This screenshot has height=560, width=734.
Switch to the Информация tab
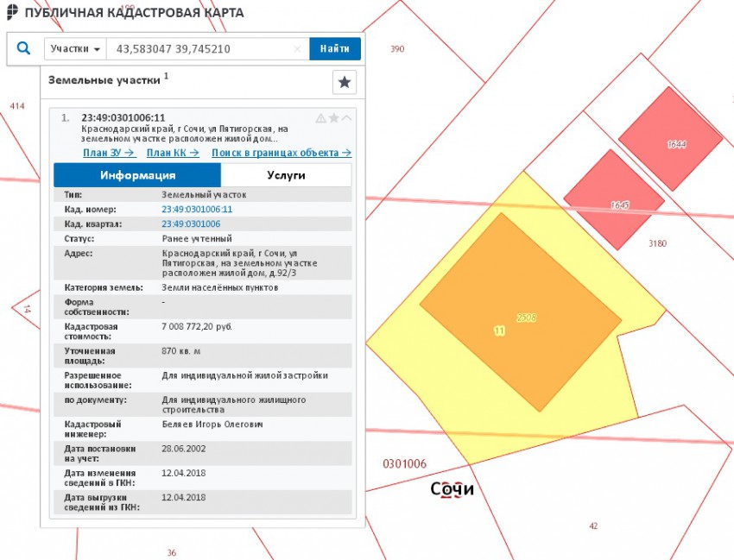pyautogui.click(x=137, y=175)
